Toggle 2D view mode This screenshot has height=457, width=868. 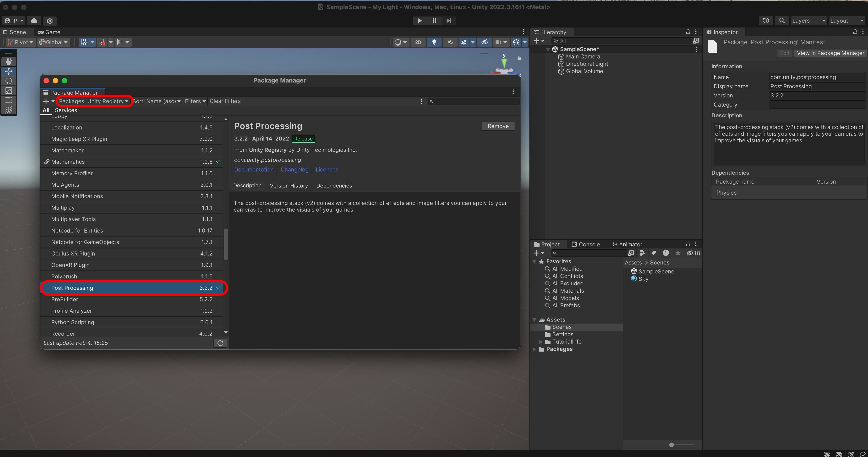(x=418, y=42)
